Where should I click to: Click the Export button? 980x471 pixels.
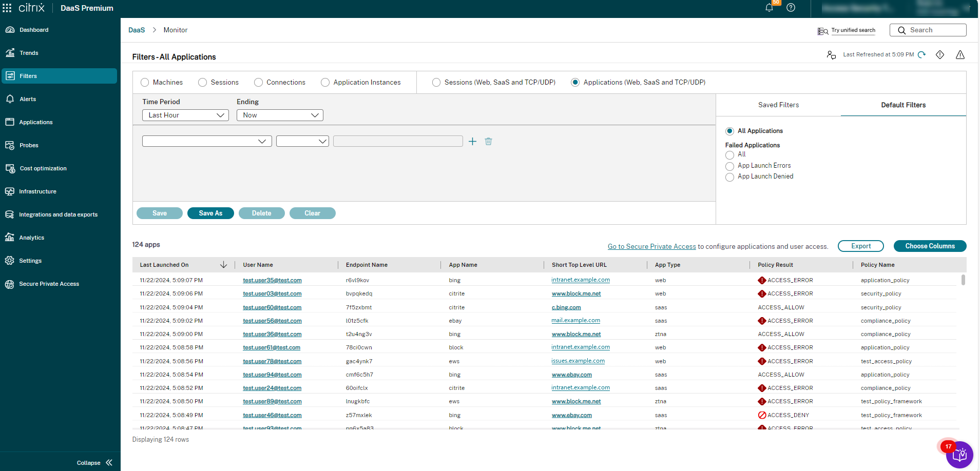[x=861, y=246]
